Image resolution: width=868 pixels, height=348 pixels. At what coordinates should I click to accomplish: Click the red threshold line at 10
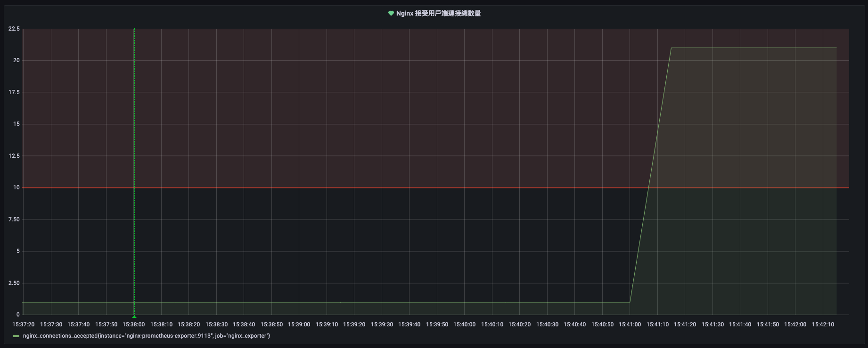coord(435,187)
